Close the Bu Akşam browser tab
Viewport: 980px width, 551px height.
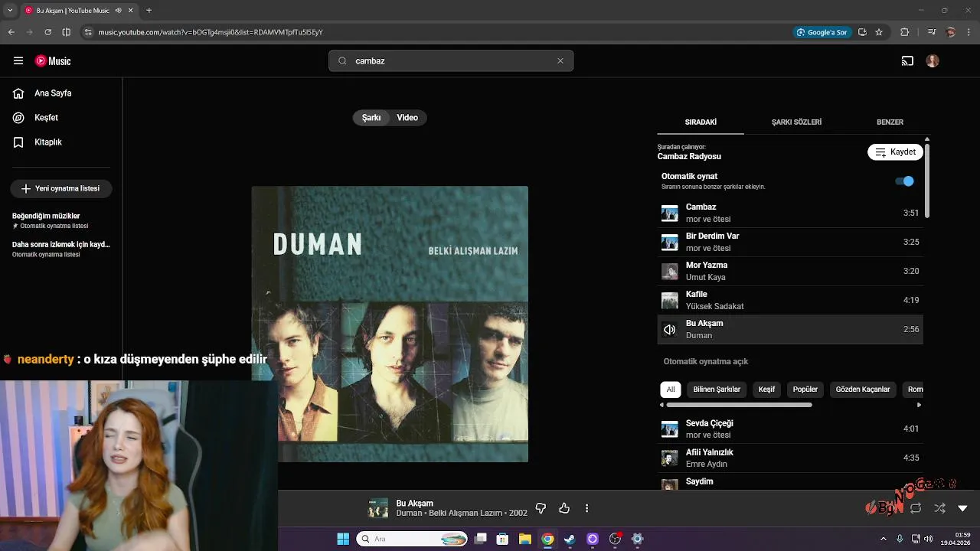(x=131, y=11)
